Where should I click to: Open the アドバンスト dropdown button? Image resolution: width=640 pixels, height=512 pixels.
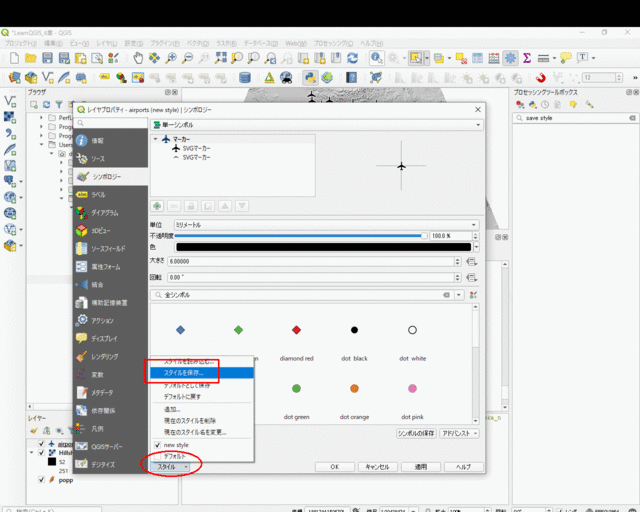[459, 433]
